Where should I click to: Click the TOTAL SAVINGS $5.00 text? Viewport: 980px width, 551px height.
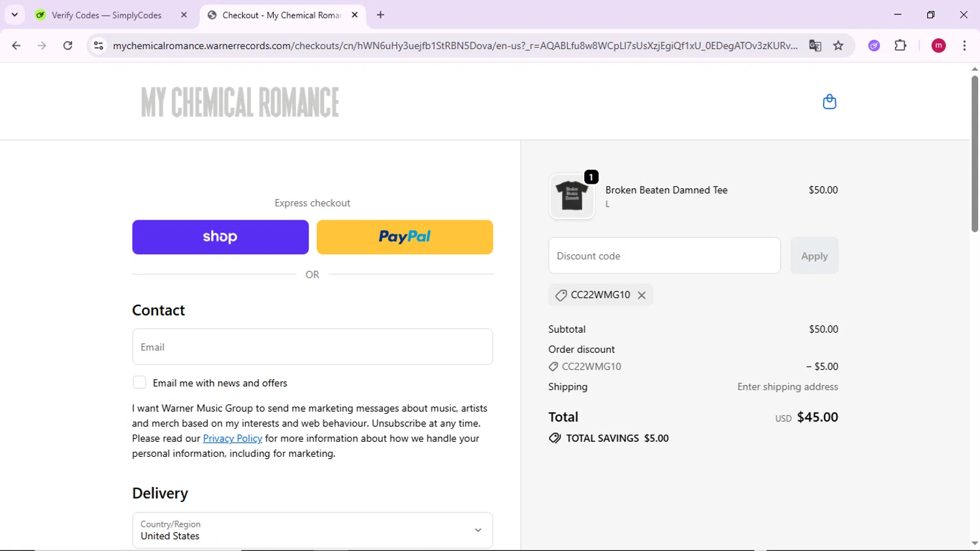[617, 439]
